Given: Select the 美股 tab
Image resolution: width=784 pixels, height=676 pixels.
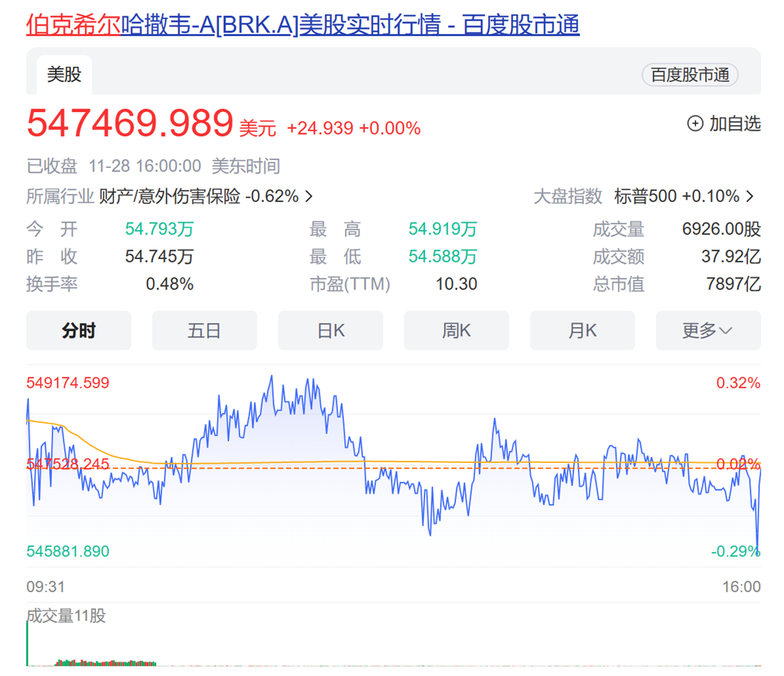Looking at the screenshot, I should point(64,75).
